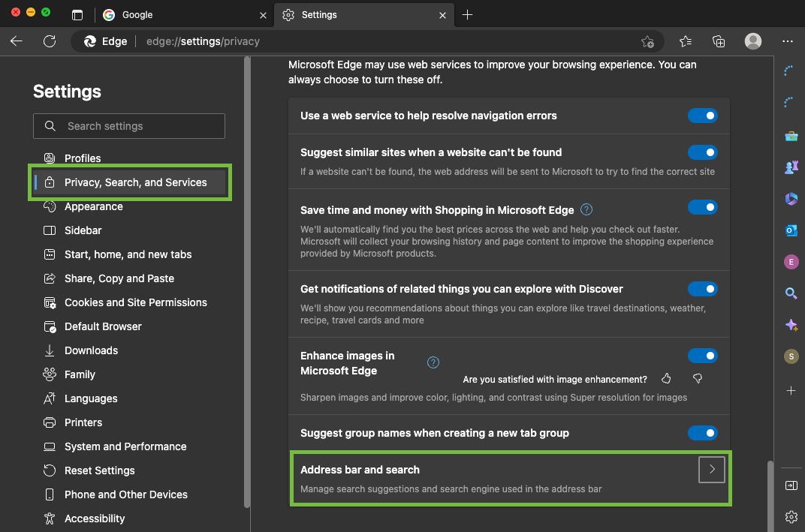Open the Favorites star icon in toolbar
Image resolution: width=805 pixels, height=532 pixels.
[x=686, y=41]
